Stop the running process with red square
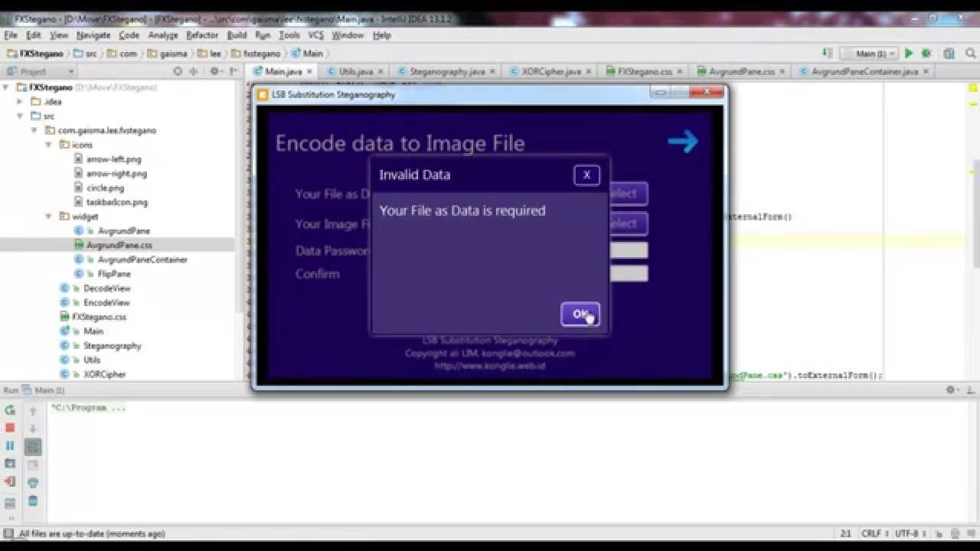980x551 pixels. coord(10,428)
